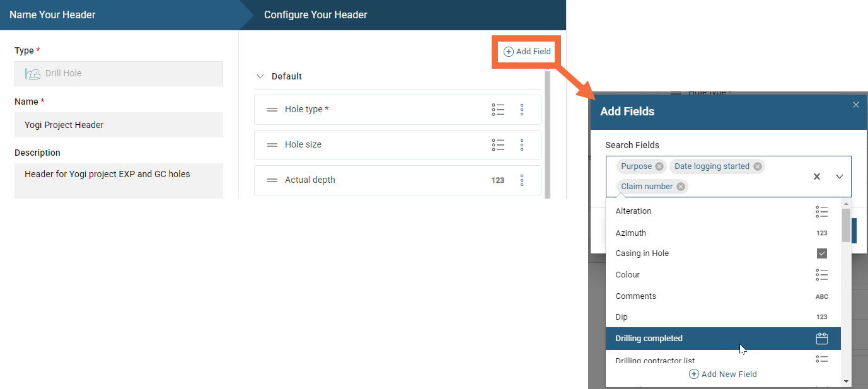This screenshot has width=868, height=389.
Task: Remove the Claim number tag
Action: [681, 187]
